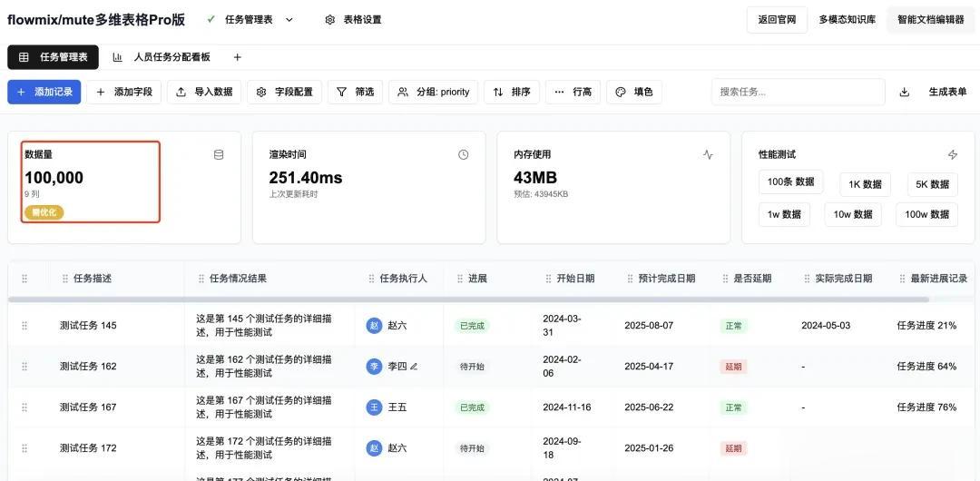Open 表格设置 in the top bar
Viewport: 980px width, 481px height.
click(x=353, y=20)
